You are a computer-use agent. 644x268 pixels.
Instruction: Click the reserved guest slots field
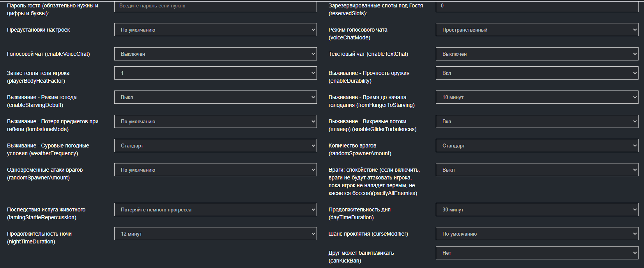pyautogui.click(x=536, y=6)
